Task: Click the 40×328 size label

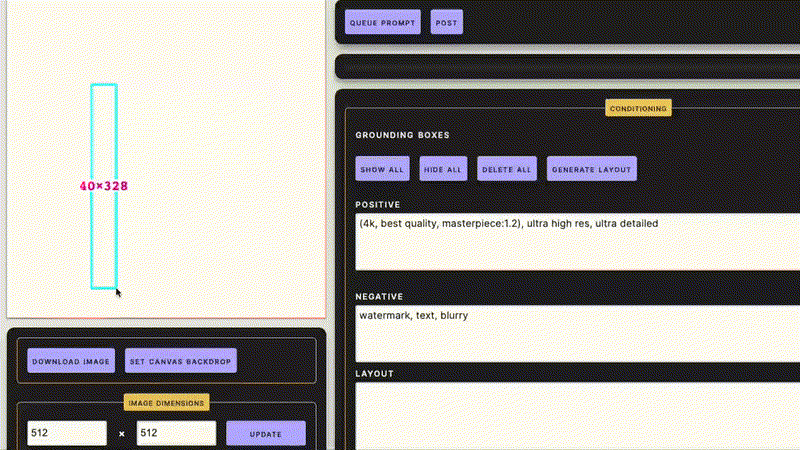Action: pyautogui.click(x=104, y=186)
